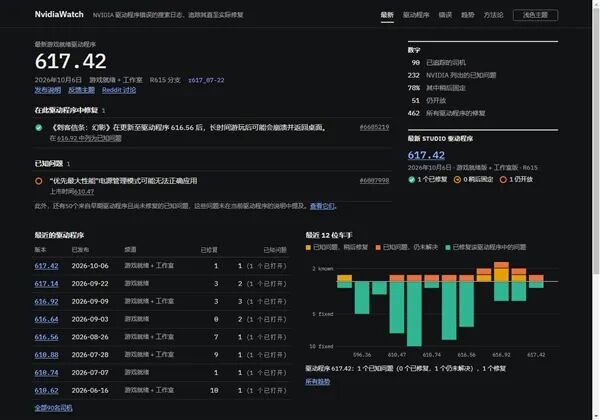Screen dimensions: 600x420
Task: Click the '617.42' label on the chart axis
Action: pyautogui.click(x=536, y=355)
